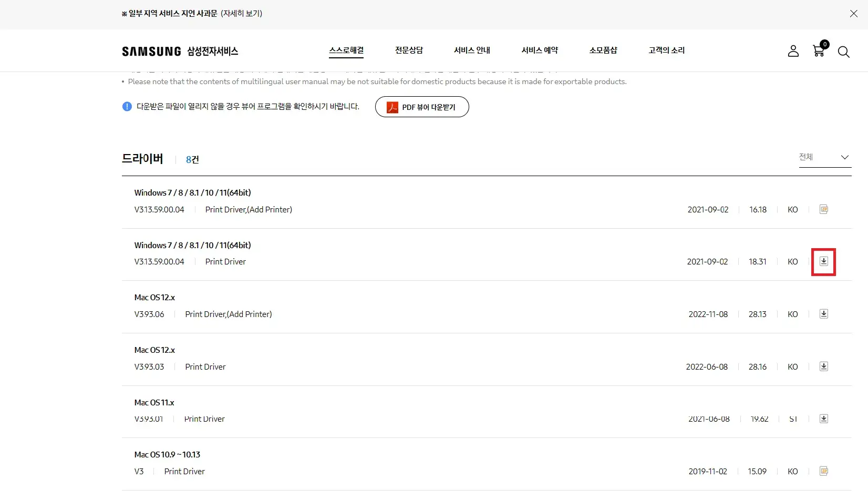Click the file icon for Mac OS 10.9~10.13 driver
868x500 pixels.
pyautogui.click(x=824, y=471)
